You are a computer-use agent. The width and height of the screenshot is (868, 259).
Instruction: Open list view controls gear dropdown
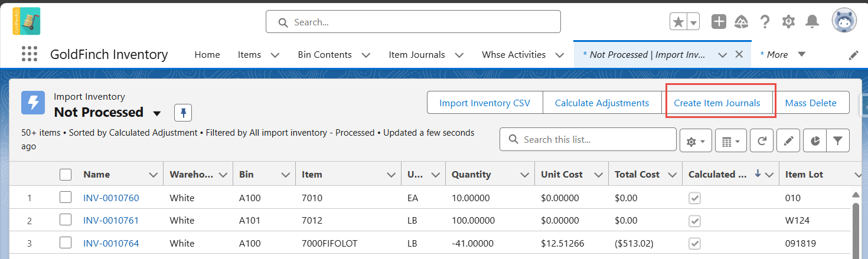695,141
